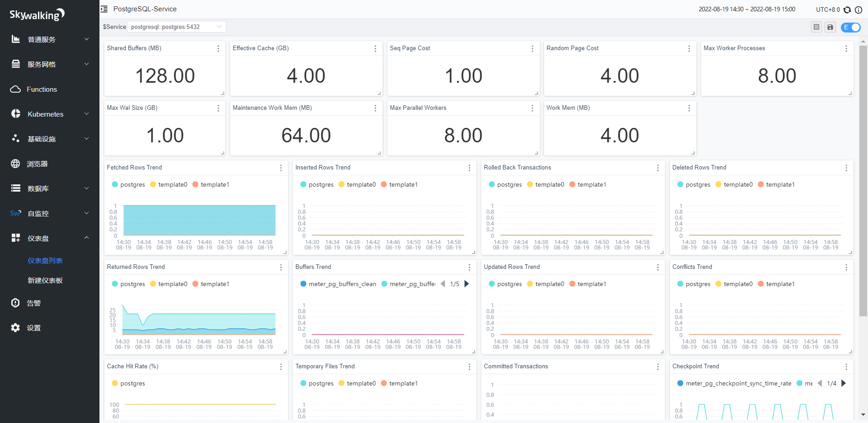The image size is (868, 423).
Task: Toggle template0 series in Fetched Rows Trend legend
Action: point(169,184)
